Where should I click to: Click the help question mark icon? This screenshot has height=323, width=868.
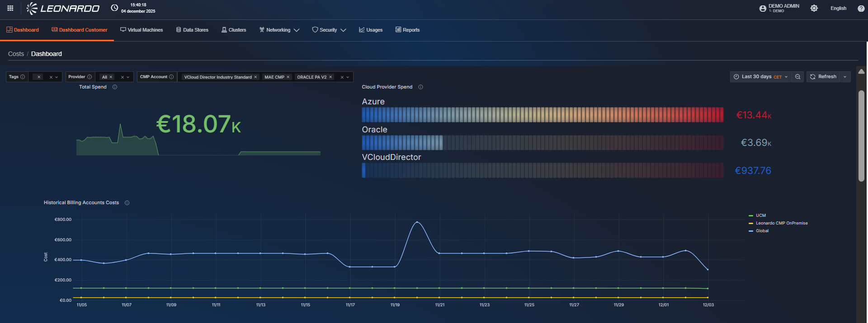click(x=861, y=9)
